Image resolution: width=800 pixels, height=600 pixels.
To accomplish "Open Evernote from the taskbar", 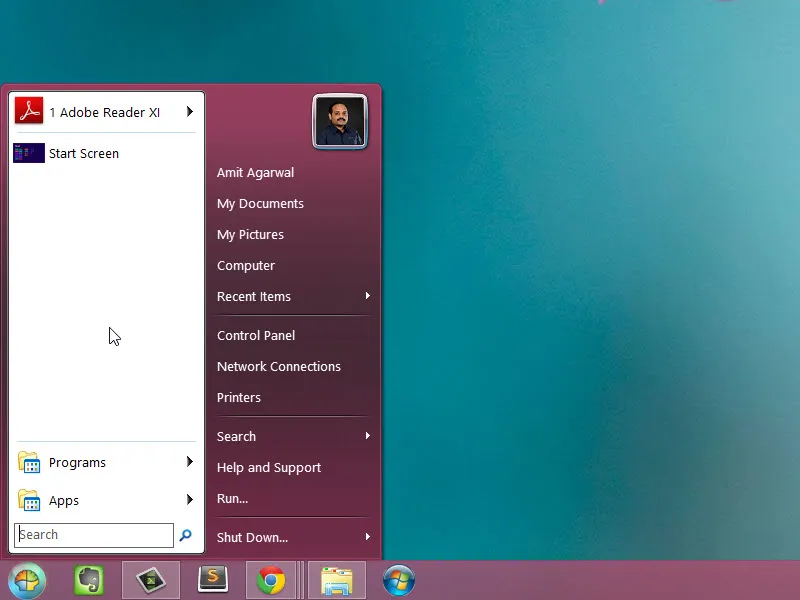I will coord(89,580).
